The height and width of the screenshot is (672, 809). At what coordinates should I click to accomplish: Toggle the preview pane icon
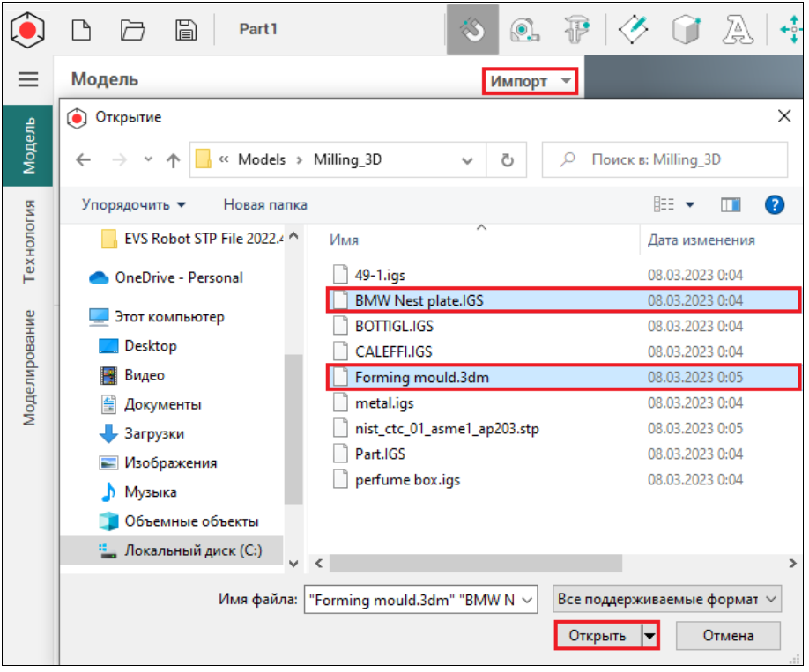[x=731, y=205]
